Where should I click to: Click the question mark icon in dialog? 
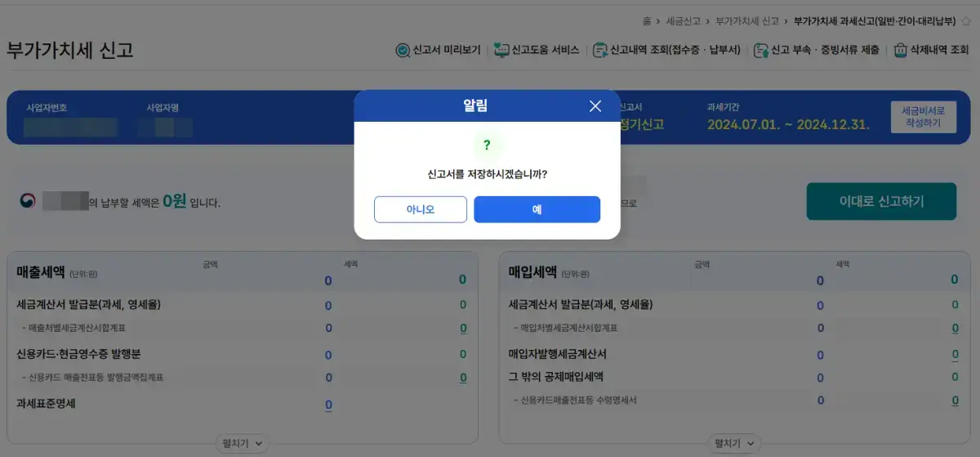[x=487, y=145]
